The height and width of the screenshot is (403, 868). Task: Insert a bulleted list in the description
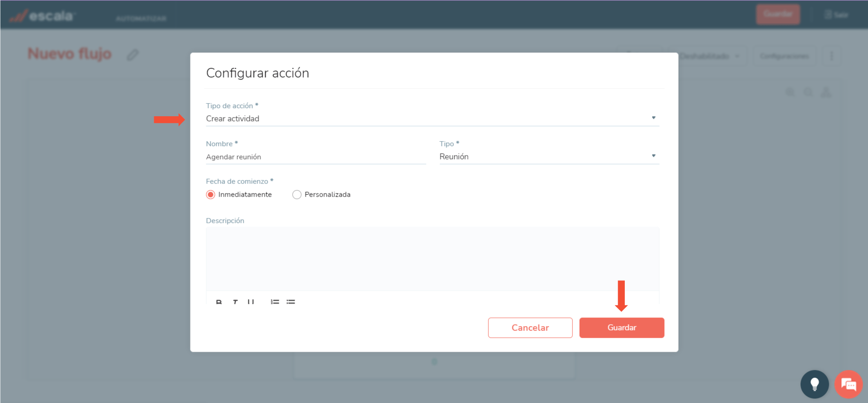click(291, 302)
